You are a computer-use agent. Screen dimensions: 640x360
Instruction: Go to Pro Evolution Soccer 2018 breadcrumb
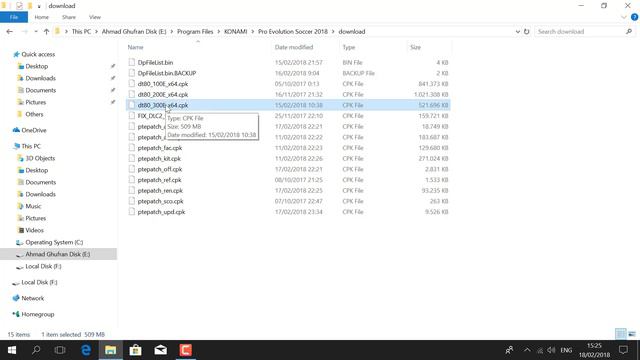[x=293, y=31]
